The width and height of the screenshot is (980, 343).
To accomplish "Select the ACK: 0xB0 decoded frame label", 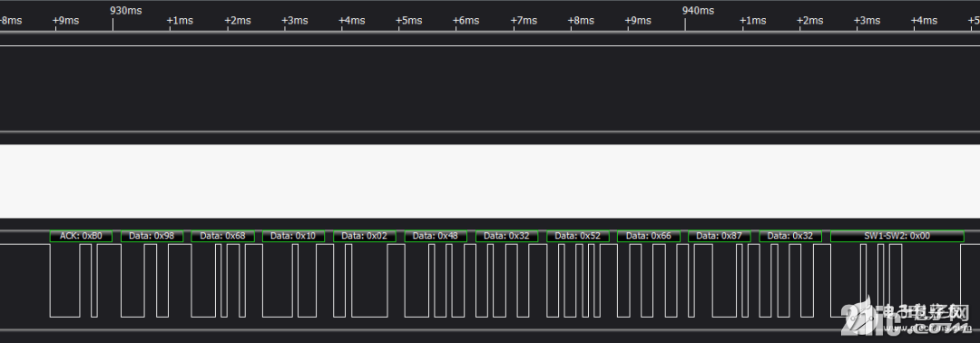I will coord(81,236).
